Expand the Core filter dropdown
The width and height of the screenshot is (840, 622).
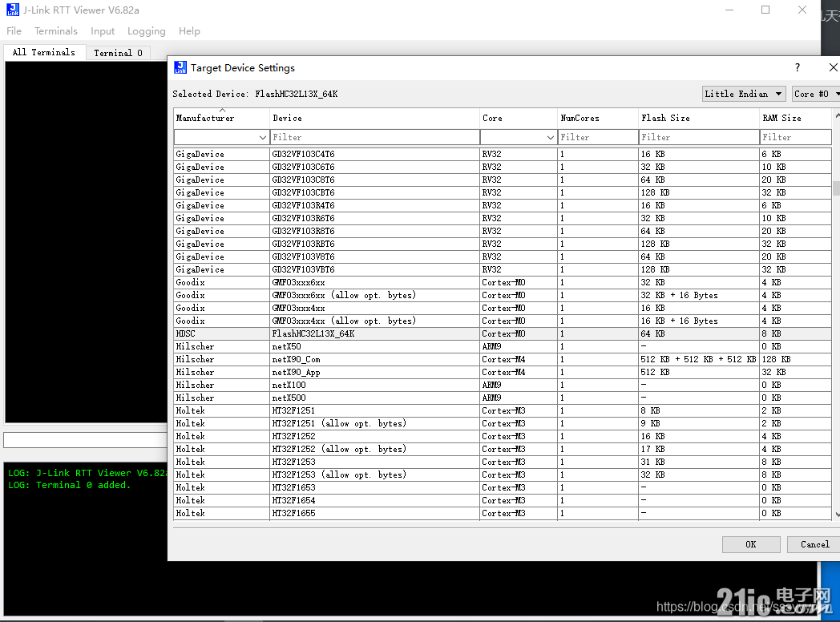(x=550, y=138)
